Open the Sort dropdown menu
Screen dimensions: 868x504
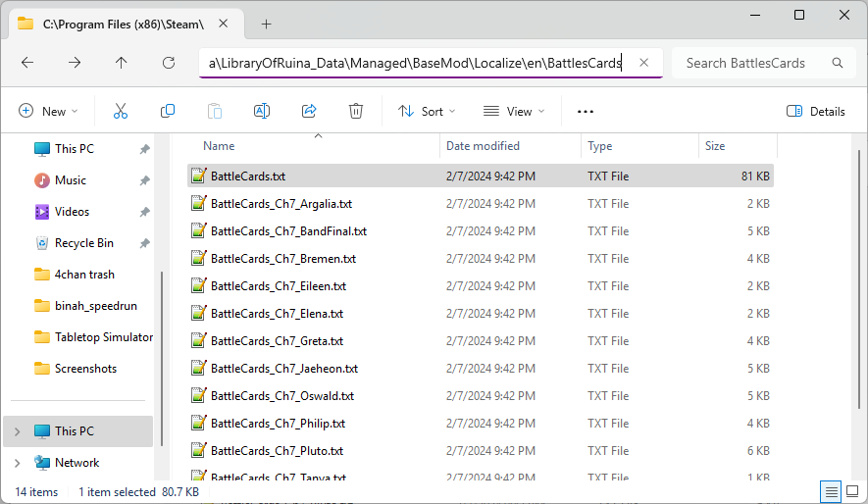click(x=427, y=111)
